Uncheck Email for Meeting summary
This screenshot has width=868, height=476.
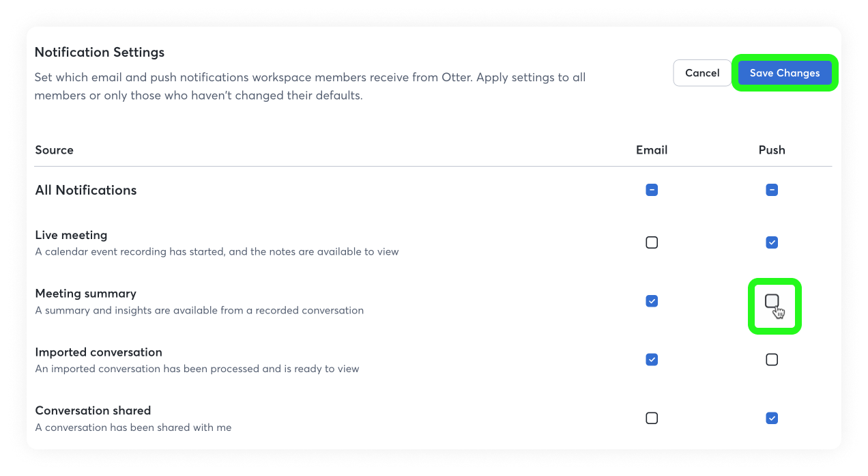pyautogui.click(x=652, y=301)
